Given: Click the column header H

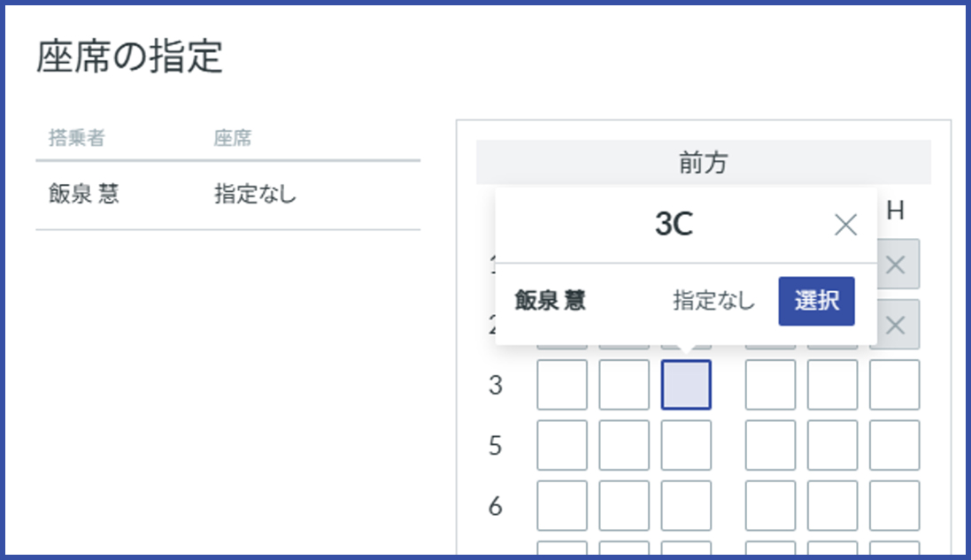Looking at the screenshot, I should [895, 211].
